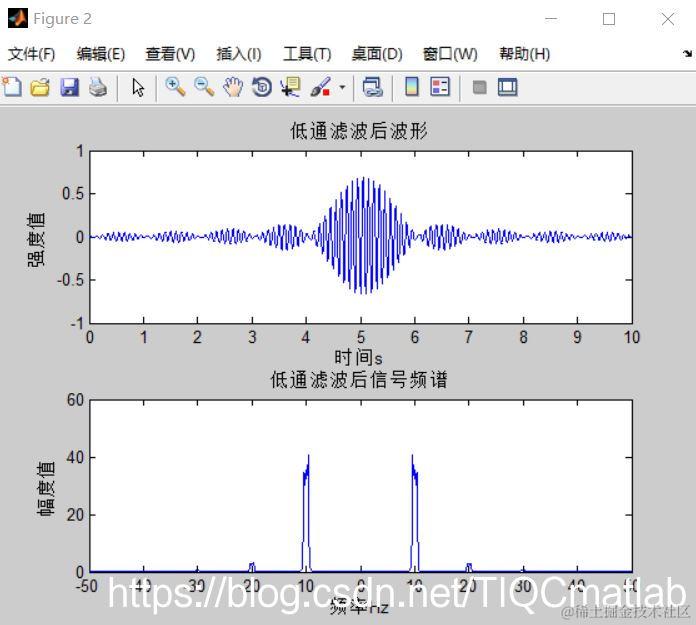
Task: Click the 幅度值 y-axis label
Action: (46, 488)
